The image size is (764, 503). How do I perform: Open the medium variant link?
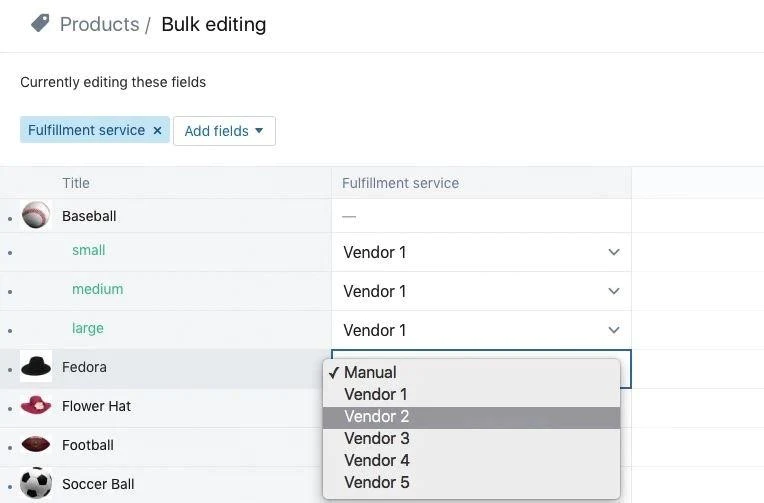pyautogui.click(x=97, y=289)
